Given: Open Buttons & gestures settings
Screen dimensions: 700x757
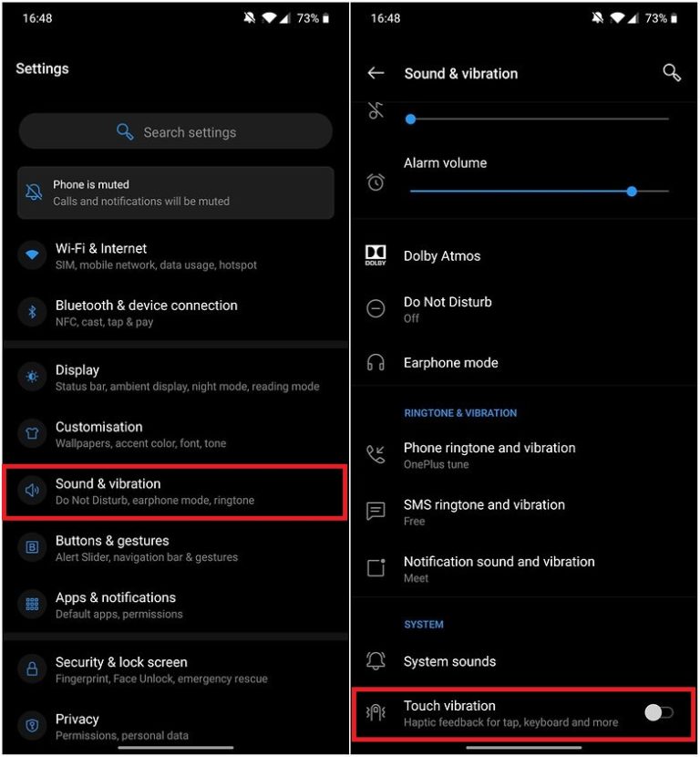Looking at the screenshot, I should (x=175, y=548).
